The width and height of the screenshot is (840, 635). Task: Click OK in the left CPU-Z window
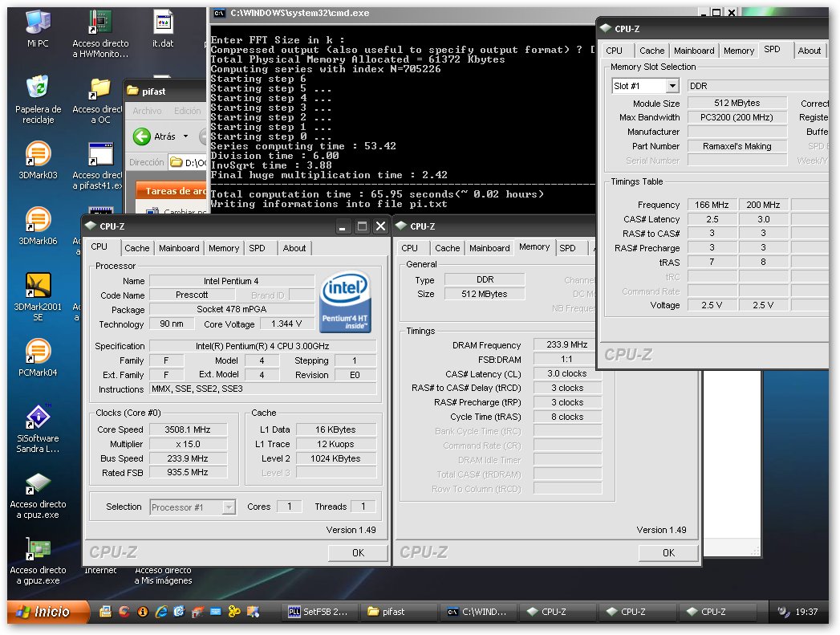pos(358,552)
